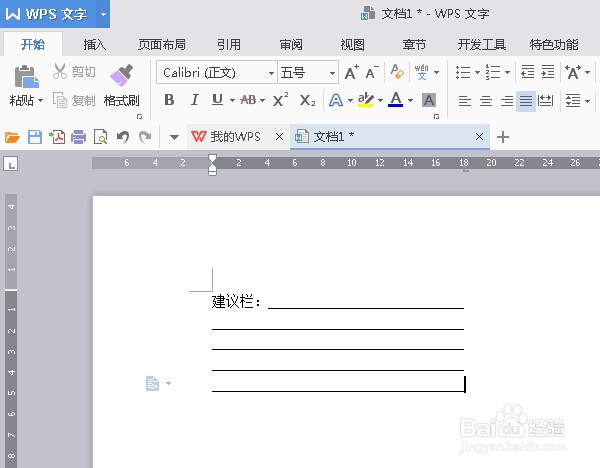Open file with folder icon

(x=12, y=137)
